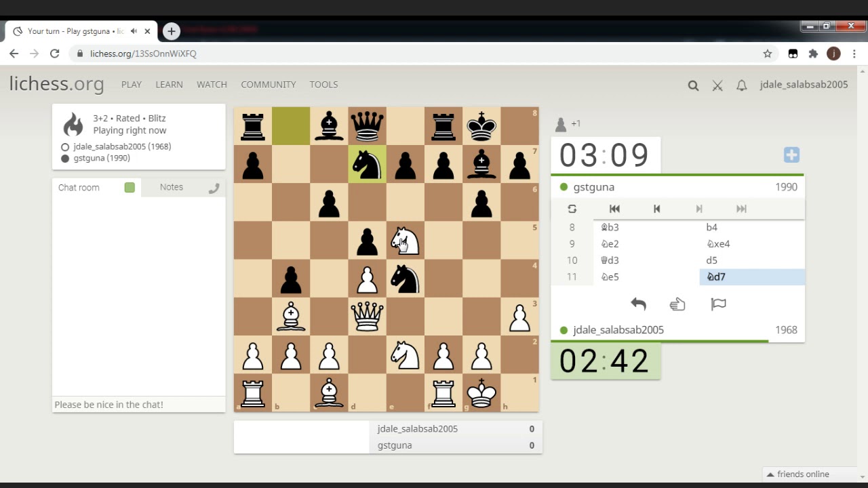This screenshot has width=868, height=488.
Task: Open the WATCH menu
Action: point(212,85)
